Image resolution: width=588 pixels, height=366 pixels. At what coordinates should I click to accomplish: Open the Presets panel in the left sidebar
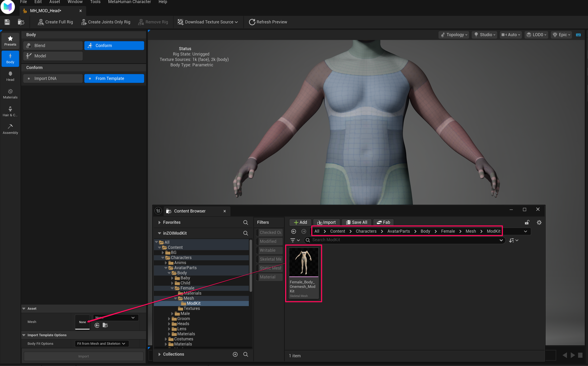pos(10,41)
